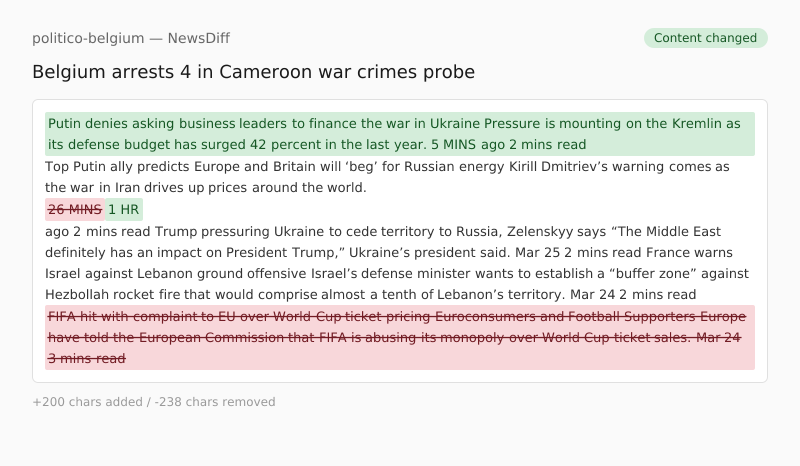Click the chars added/removed summary footer

pyautogui.click(x=154, y=402)
